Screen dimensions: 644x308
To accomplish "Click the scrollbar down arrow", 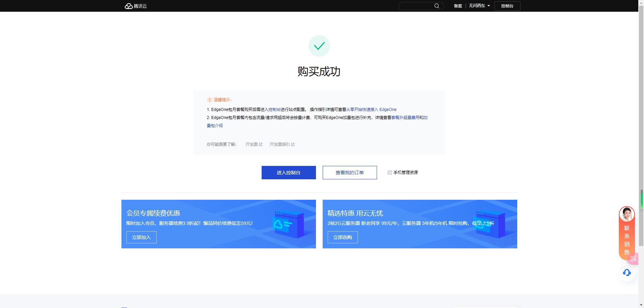I will click(x=641, y=305).
